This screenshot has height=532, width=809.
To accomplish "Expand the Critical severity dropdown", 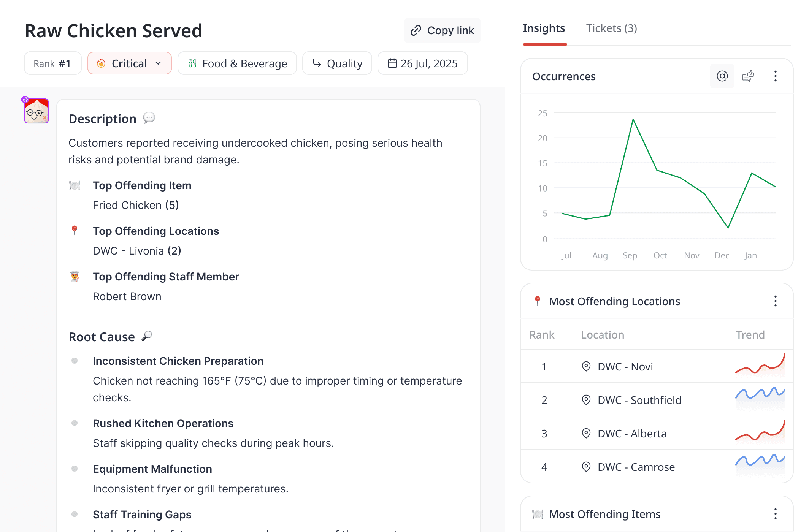I will [130, 63].
